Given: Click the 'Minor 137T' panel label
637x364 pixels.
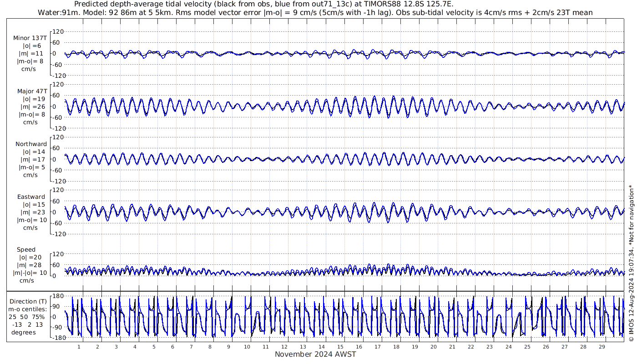Looking at the screenshot, I should point(30,38).
